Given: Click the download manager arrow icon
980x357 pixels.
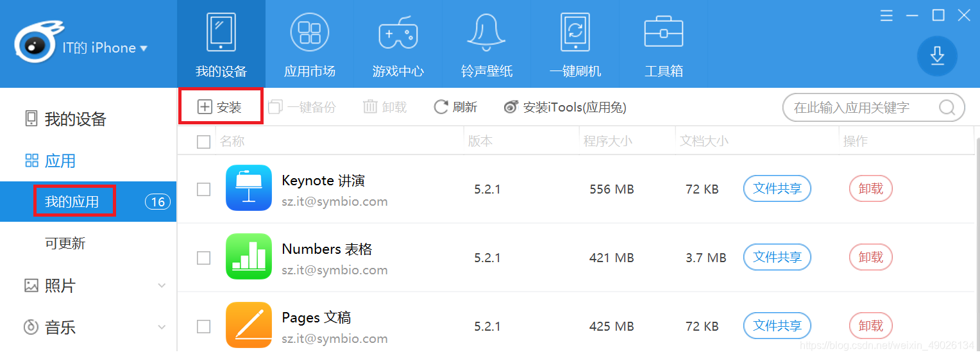Looking at the screenshot, I should click(x=937, y=56).
